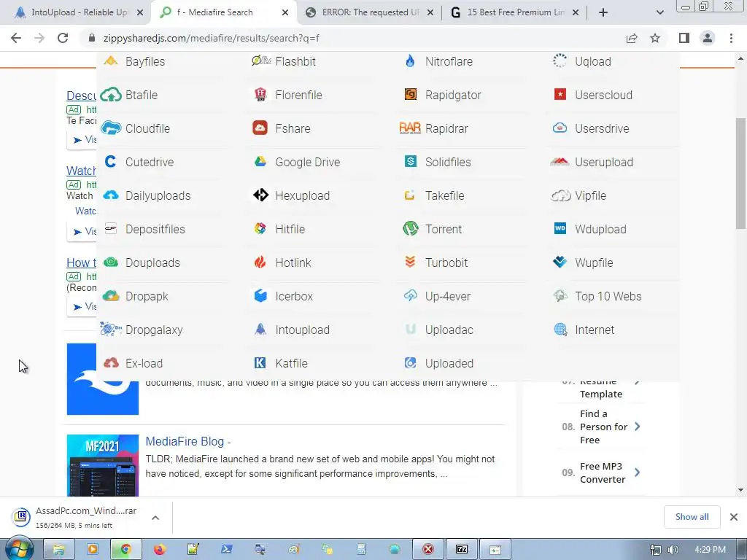Screen dimensions: 747x560
Task: Bookmark this page with the star
Action: 655,38
